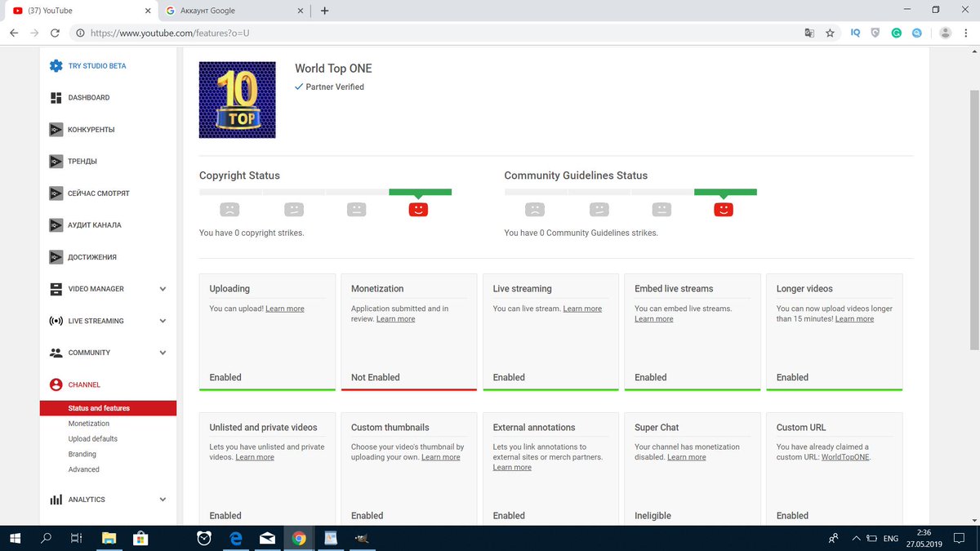Open the Monetization submenu item
980x551 pixels.
click(x=89, y=424)
